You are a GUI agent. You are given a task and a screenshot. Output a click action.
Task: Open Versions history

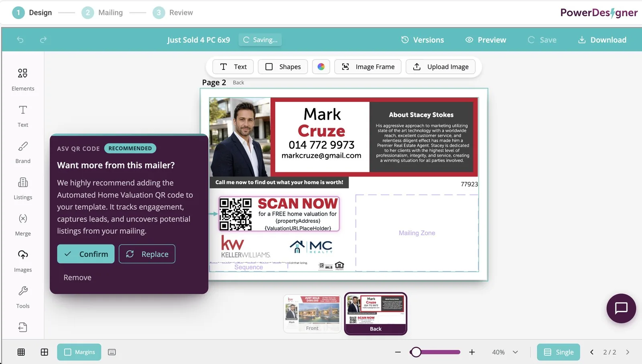[x=423, y=40]
